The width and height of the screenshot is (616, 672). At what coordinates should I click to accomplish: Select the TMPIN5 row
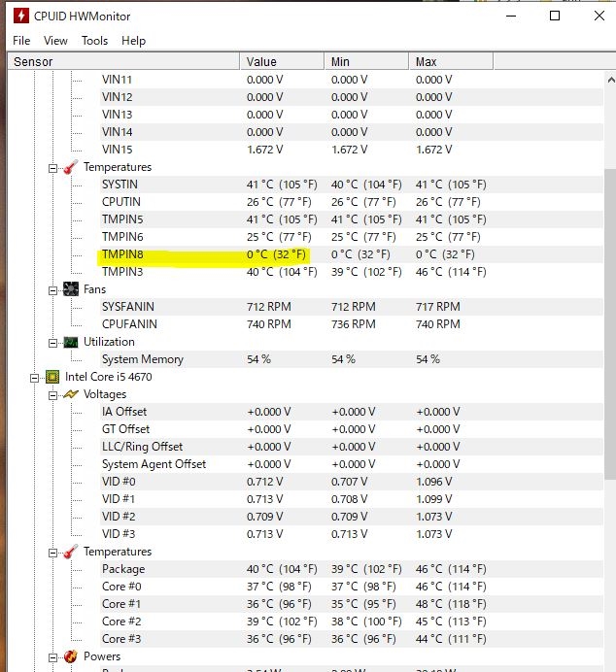coord(352,219)
